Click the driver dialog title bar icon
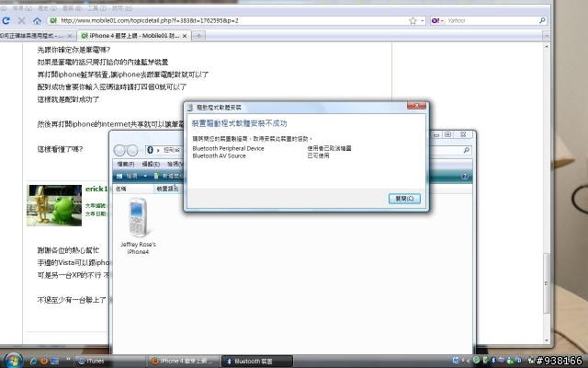588x368 pixels. (190, 108)
